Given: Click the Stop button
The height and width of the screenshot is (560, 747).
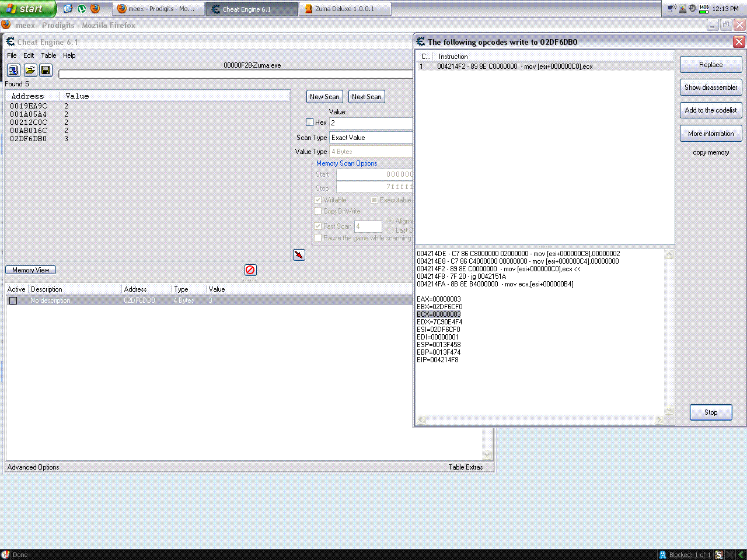Looking at the screenshot, I should coord(711,412).
